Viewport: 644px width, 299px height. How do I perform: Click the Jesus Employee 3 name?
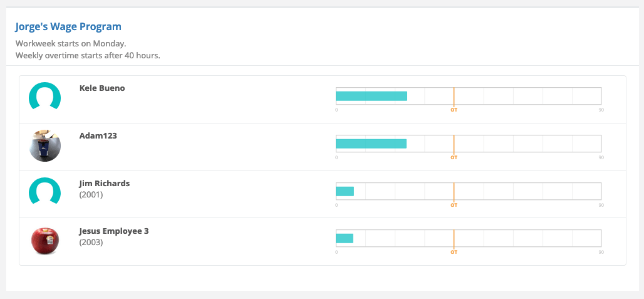click(114, 231)
